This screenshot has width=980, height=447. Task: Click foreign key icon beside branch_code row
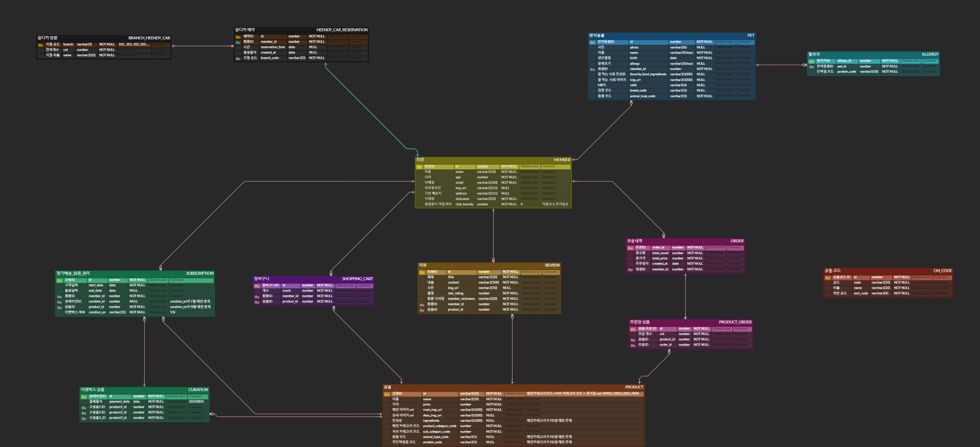[238, 59]
